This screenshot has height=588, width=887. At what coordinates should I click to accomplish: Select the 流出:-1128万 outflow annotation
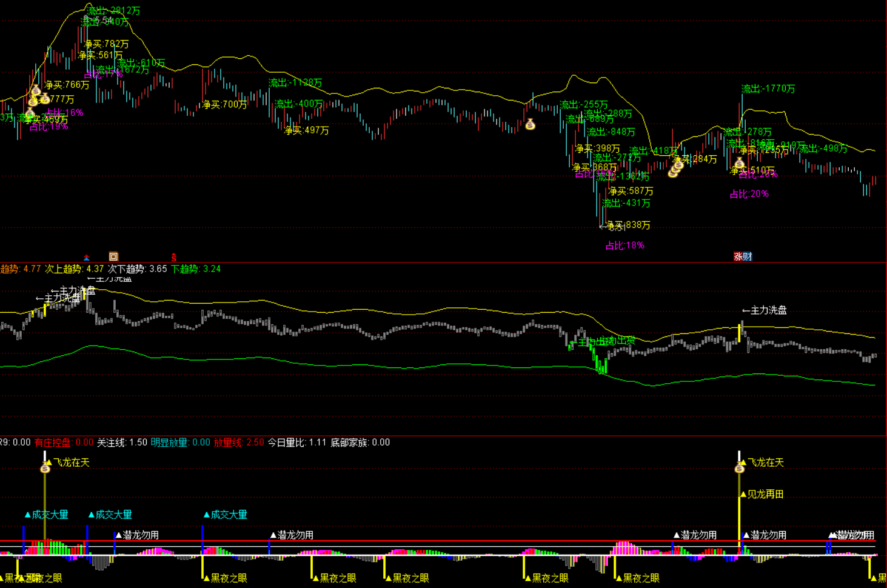[295, 83]
